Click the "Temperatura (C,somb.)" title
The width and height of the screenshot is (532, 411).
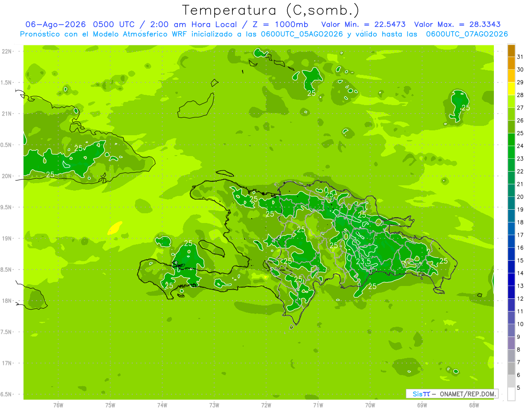(x=270, y=10)
